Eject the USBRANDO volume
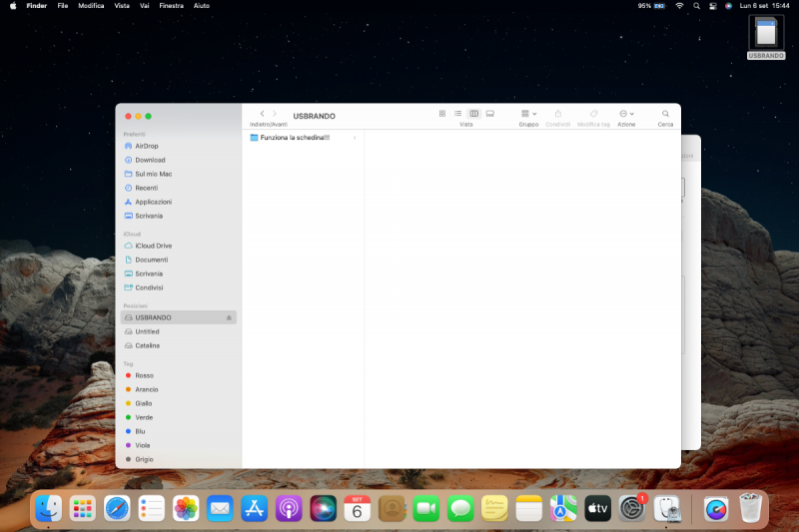Image resolution: width=799 pixels, height=532 pixels. coord(229,317)
